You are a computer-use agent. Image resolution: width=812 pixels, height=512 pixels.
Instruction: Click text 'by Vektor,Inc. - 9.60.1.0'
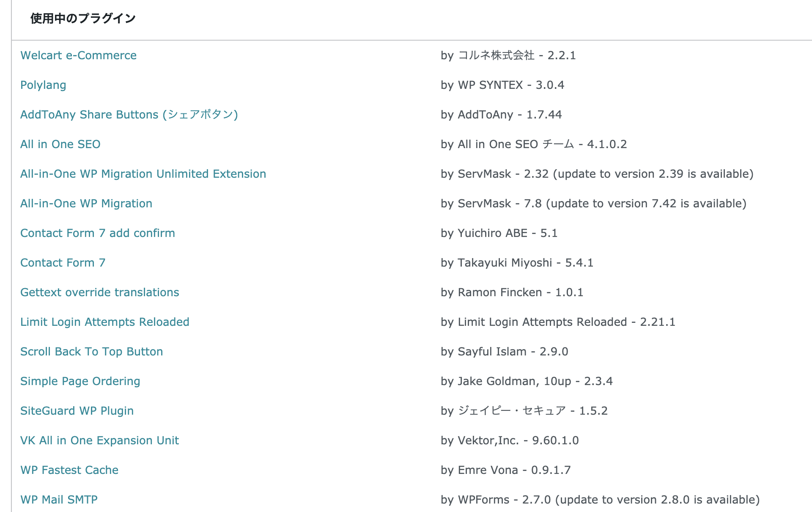[510, 440]
